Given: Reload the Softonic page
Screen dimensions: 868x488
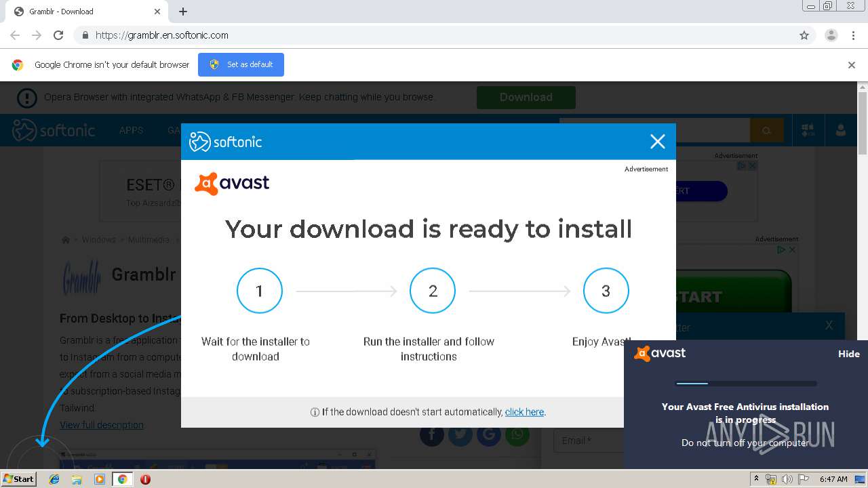Looking at the screenshot, I should click(x=58, y=35).
